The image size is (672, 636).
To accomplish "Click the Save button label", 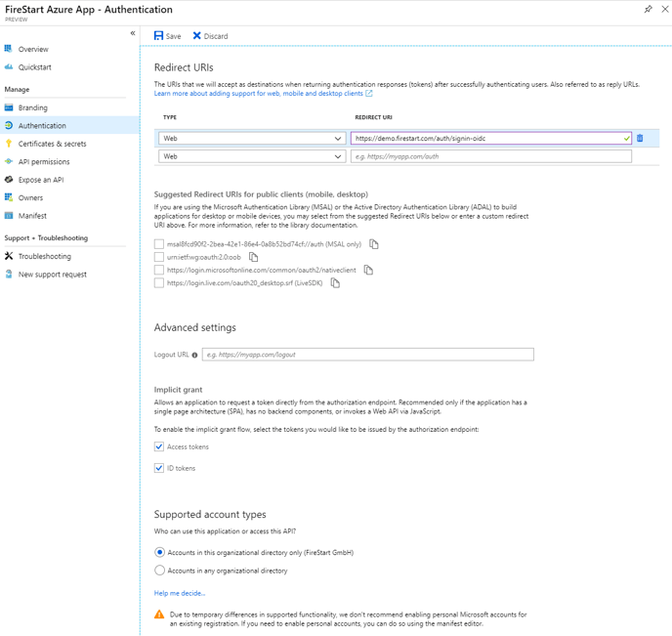I will [173, 36].
